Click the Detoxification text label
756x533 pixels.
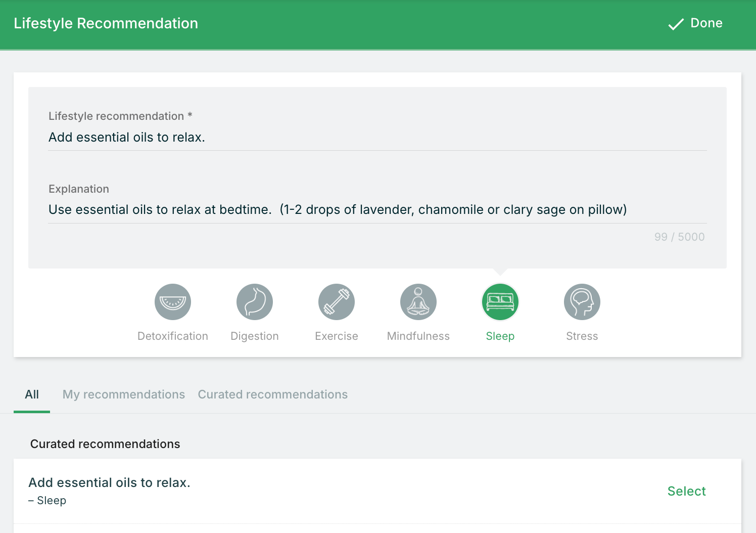(x=173, y=336)
